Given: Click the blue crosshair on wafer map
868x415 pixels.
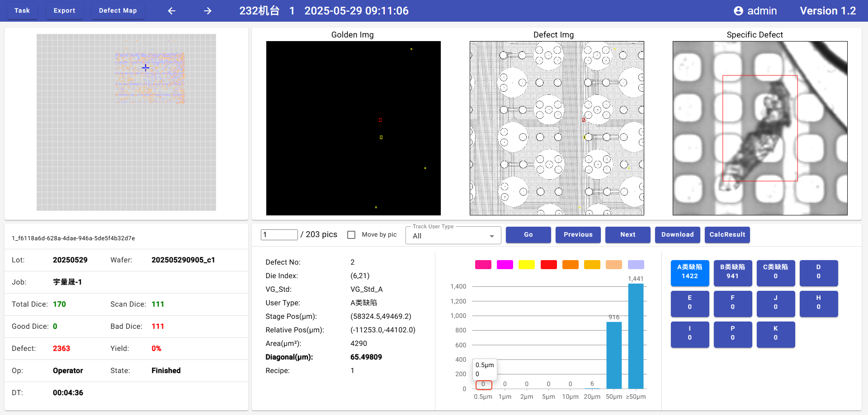Looking at the screenshot, I should pos(146,68).
